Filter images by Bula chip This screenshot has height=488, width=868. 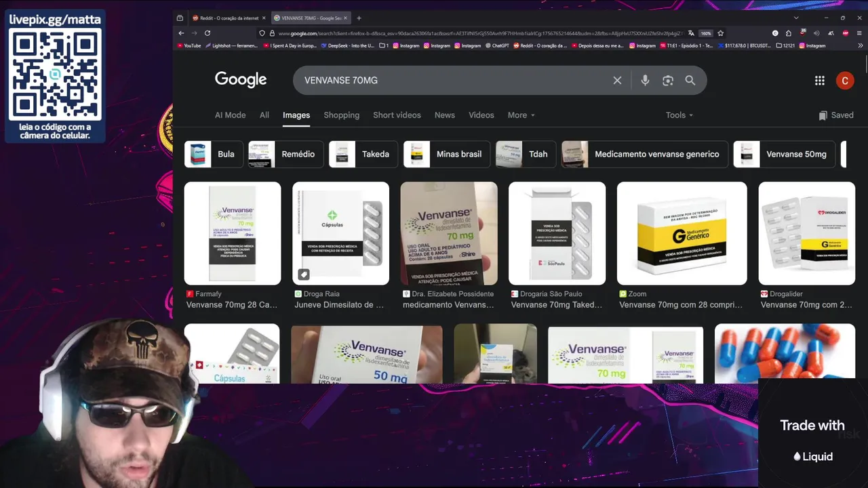pos(214,155)
